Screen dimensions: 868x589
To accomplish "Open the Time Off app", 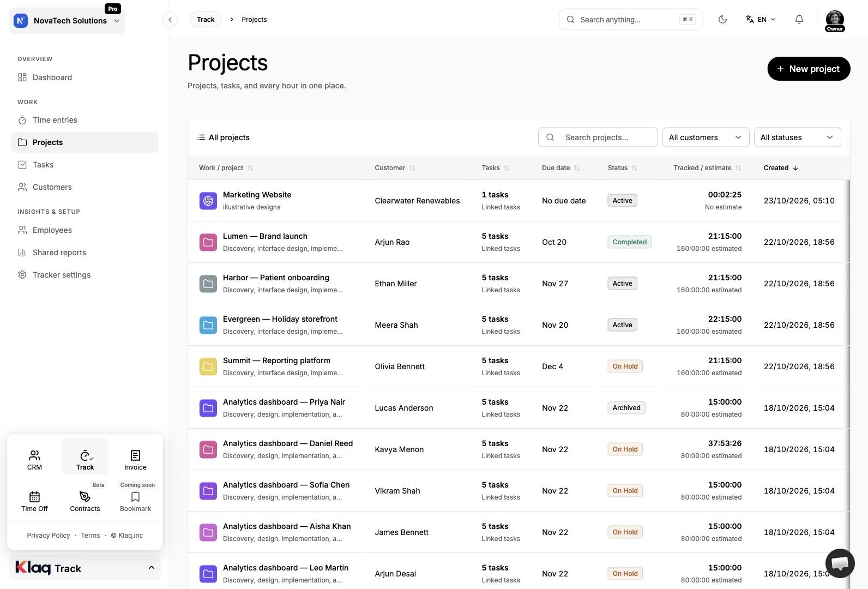I will point(34,501).
